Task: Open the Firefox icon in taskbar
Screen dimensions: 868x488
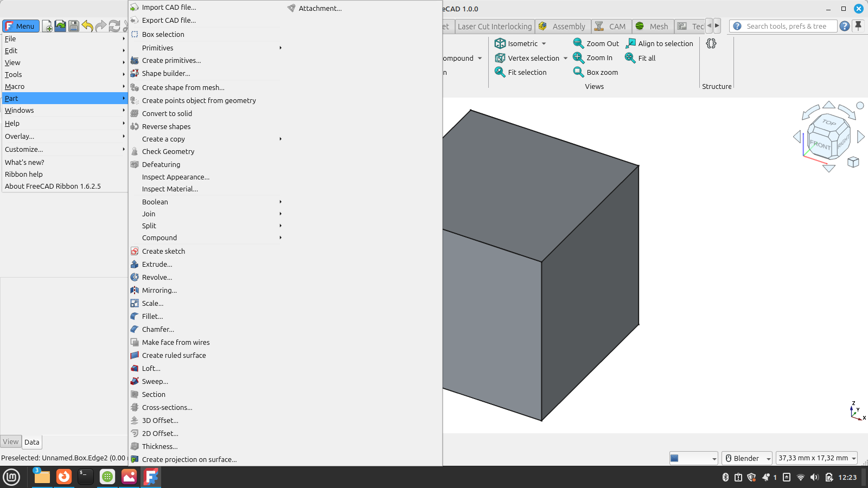Action: tap(64, 477)
